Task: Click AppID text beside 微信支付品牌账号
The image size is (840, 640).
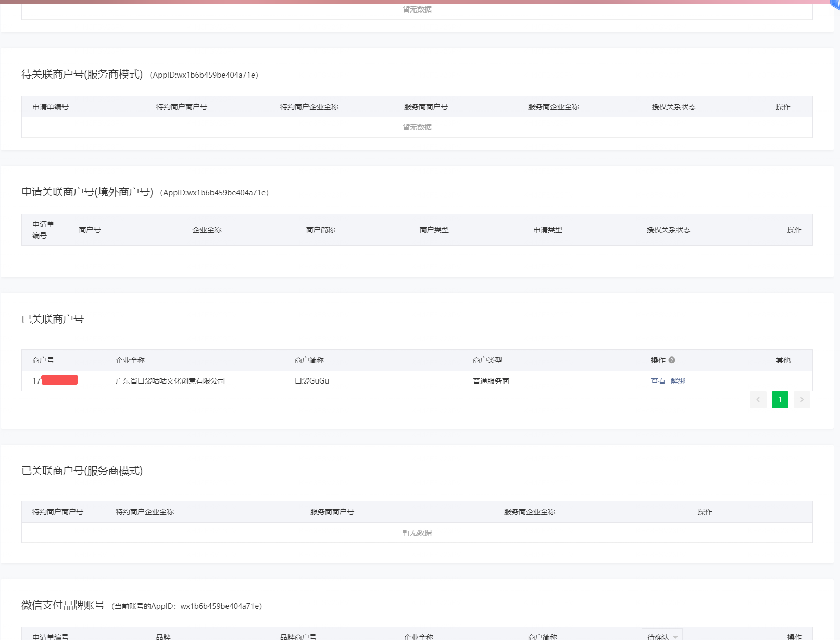Action: [187, 606]
